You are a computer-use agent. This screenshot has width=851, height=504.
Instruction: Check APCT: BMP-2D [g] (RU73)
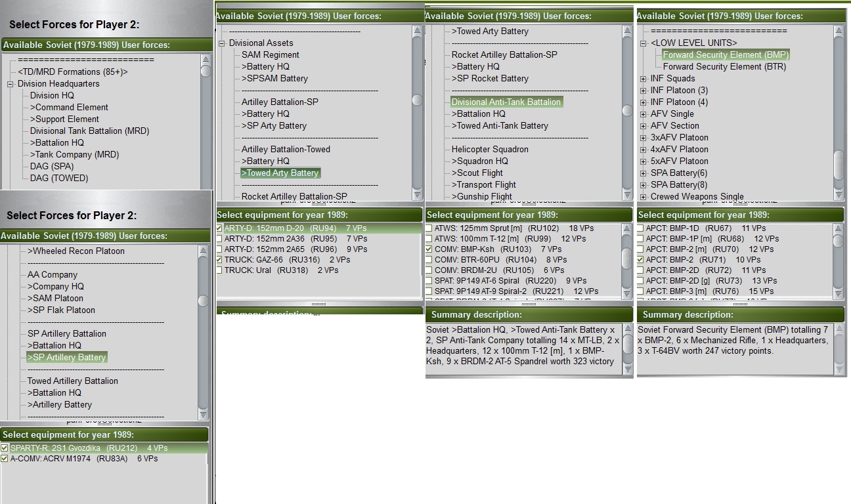click(640, 281)
